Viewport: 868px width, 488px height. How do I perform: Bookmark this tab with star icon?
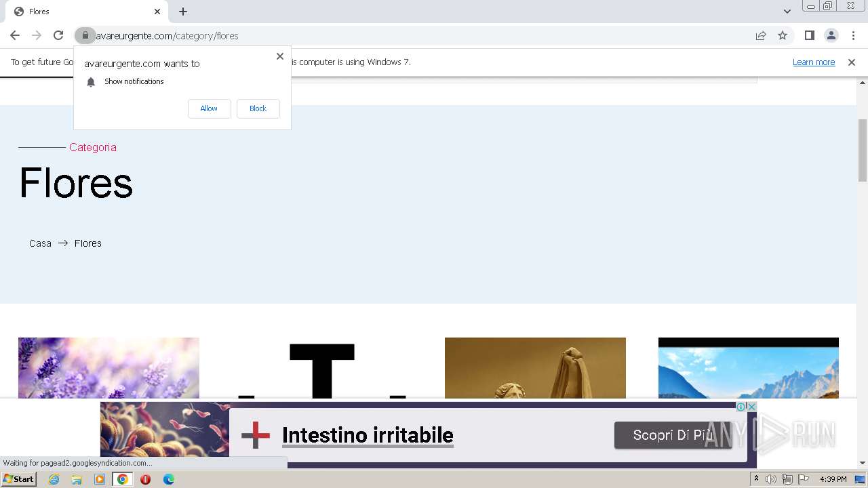pos(783,35)
